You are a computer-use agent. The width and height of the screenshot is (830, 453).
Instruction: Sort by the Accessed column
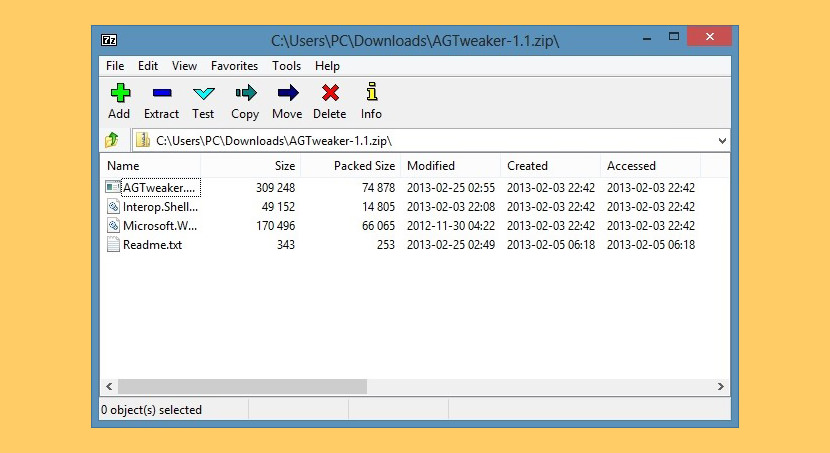(651, 166)
